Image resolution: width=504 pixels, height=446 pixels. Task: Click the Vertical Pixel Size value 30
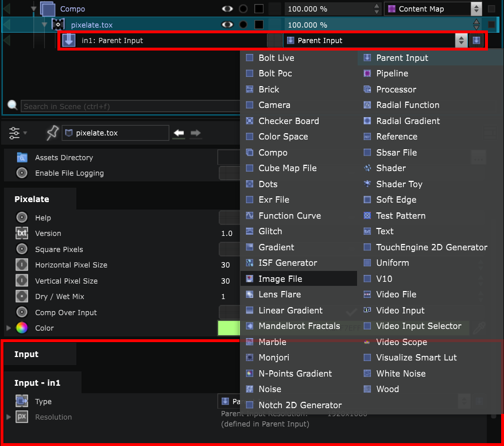pyautogui.click(x=226, y=281)
